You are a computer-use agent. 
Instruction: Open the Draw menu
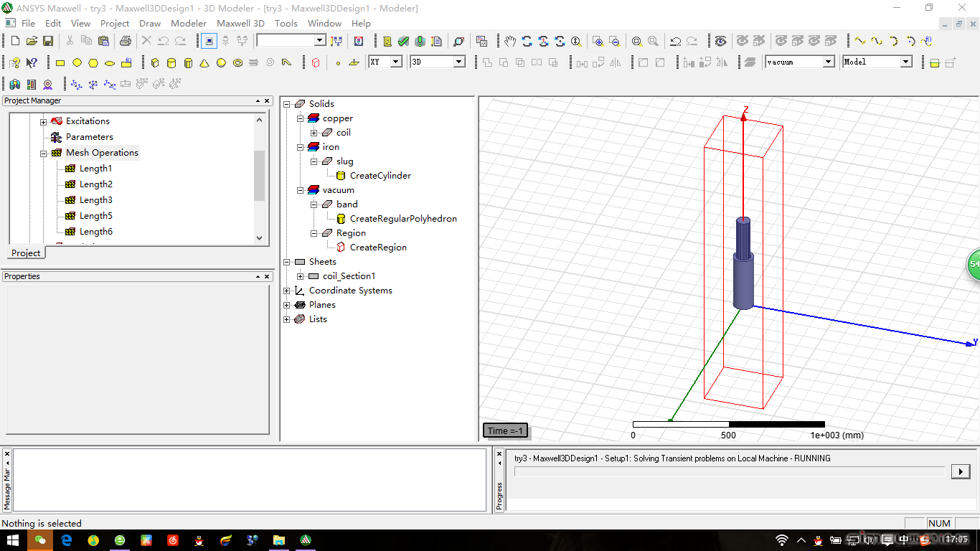point(150,24)
